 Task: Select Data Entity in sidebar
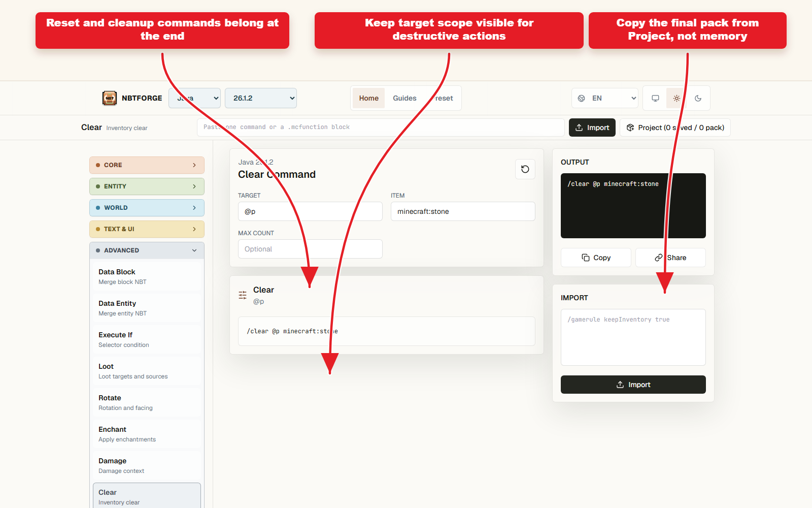pos(147,308)
